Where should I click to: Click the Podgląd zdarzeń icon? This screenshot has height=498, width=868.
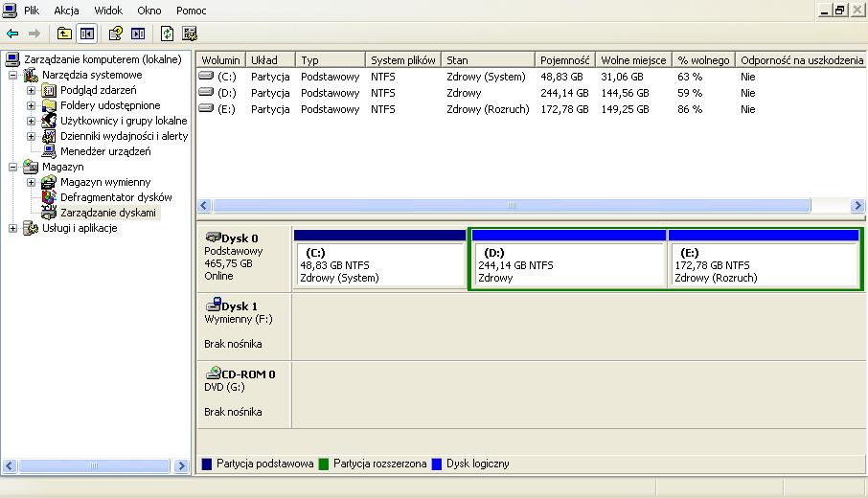pyautogui.click(x=49, y=90)
